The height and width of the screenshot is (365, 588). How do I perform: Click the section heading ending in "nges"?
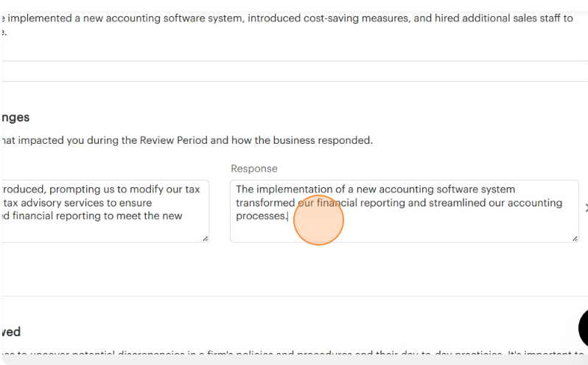(x=15, y=118)
